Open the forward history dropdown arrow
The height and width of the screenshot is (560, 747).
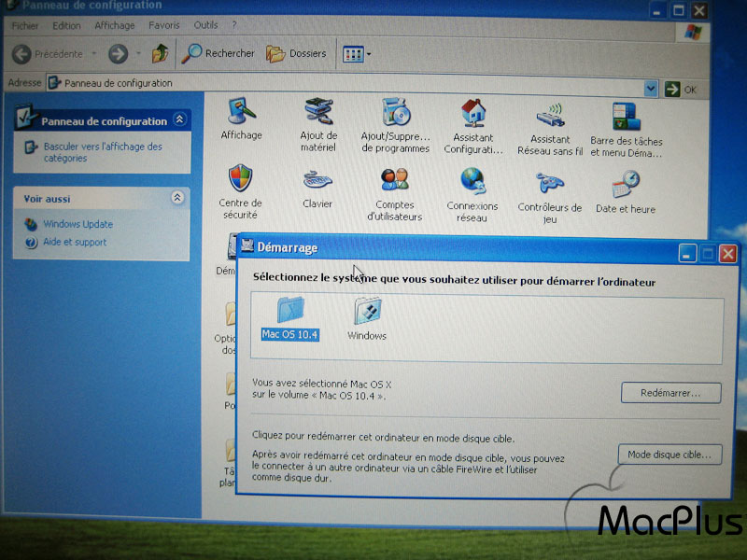138,53
